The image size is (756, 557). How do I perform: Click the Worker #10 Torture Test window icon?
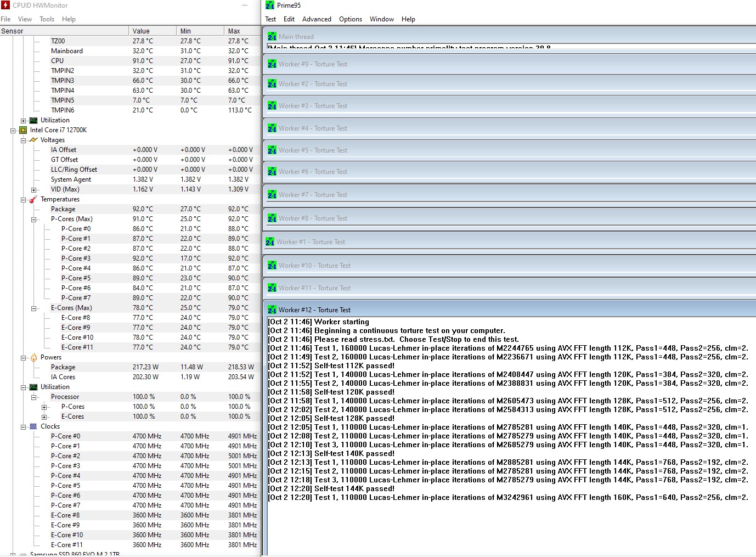272,266
